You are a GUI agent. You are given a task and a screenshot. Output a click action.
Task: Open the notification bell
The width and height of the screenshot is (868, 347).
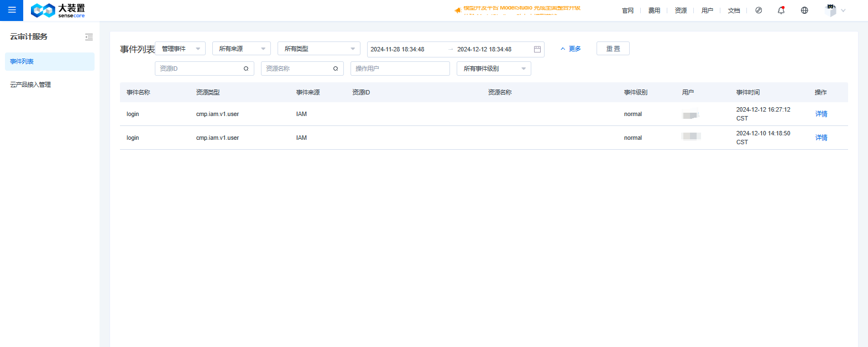coord(781,10)
